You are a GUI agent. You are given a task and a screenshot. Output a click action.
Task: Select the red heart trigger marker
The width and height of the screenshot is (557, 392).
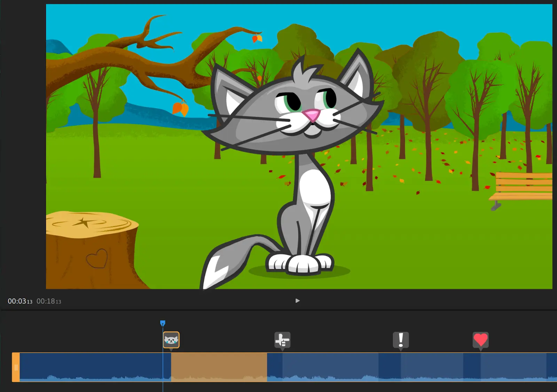(480, 340)
